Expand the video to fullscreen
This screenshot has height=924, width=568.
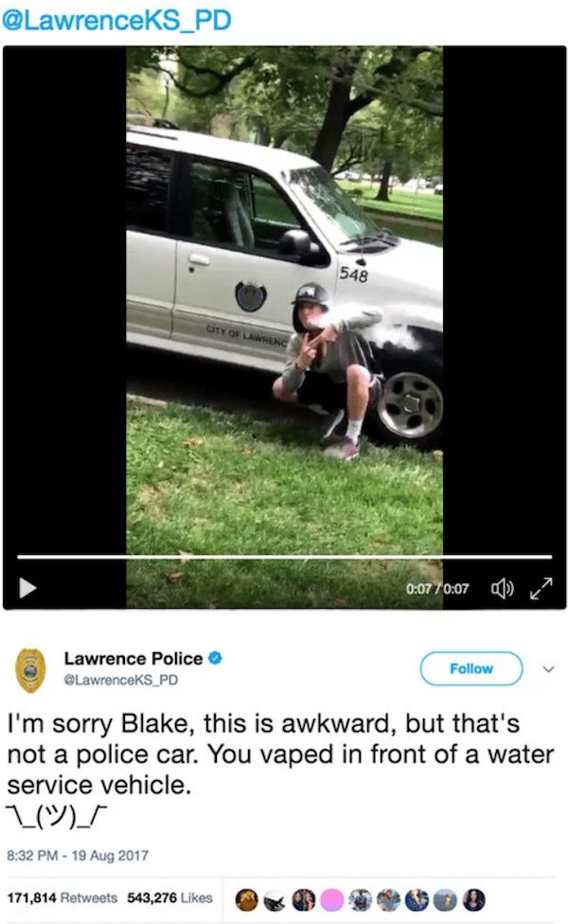pos(541,588)
